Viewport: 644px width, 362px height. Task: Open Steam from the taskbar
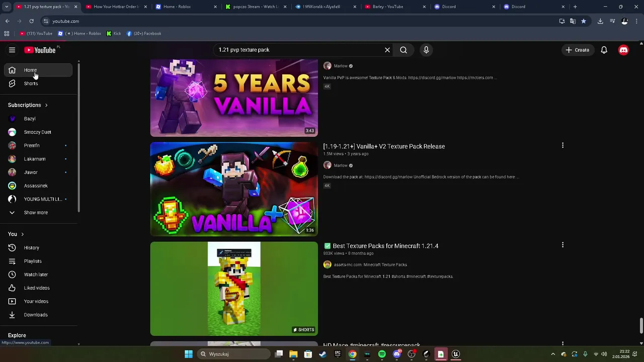(x=323, y=354)
